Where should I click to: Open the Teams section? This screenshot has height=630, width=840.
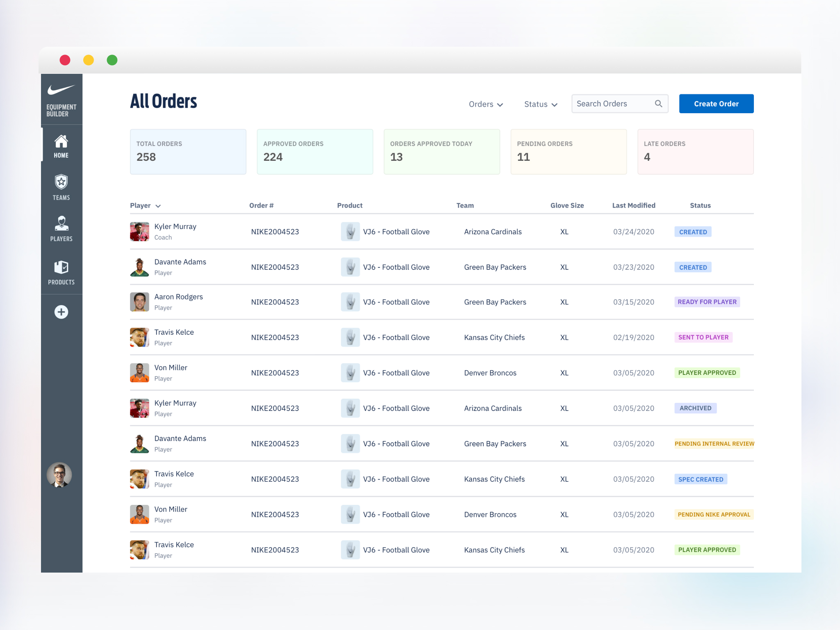61,187
